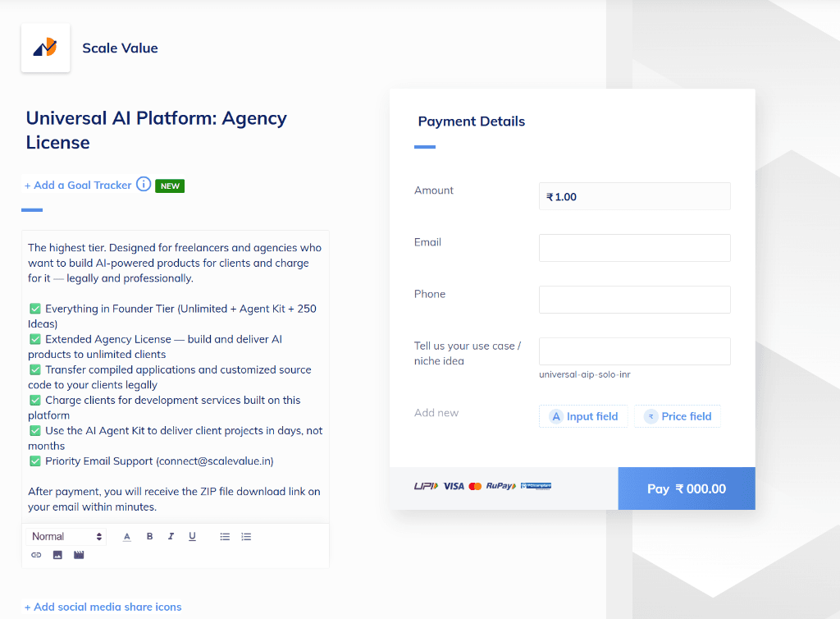840x619 pixels.
Task: Insert a bulleted list
Action: pyautogui.click(x=225, y=536)
